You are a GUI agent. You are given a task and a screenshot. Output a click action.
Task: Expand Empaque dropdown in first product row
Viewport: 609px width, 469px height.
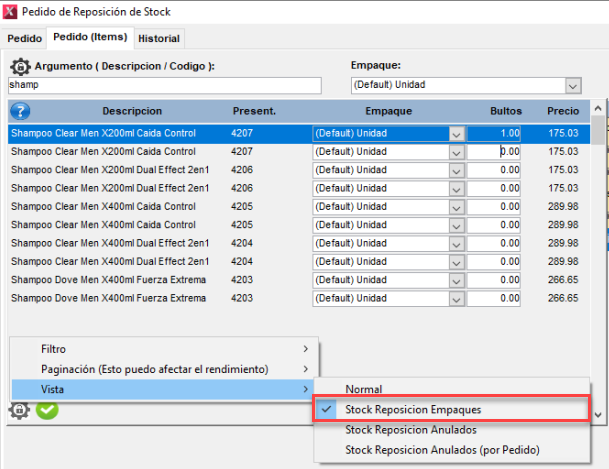[x=456, y=133]
